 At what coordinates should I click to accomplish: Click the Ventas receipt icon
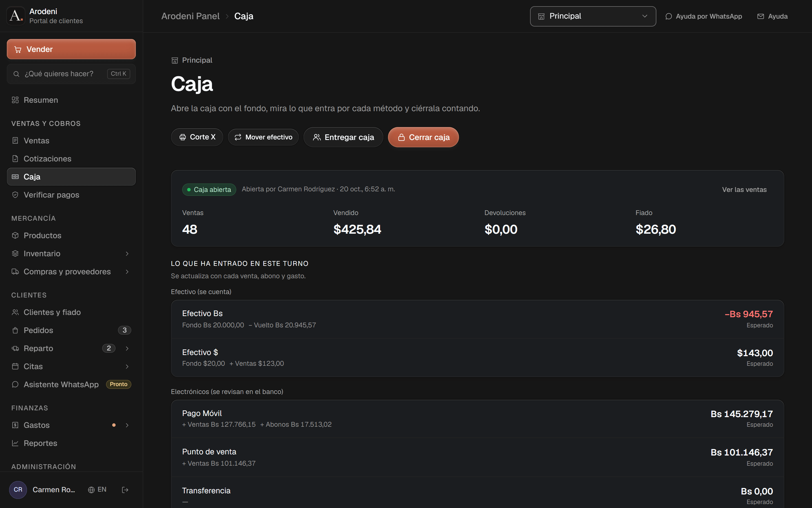coord(15,141)
